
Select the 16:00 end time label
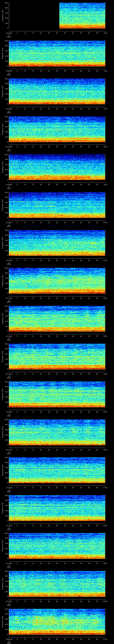click(x=105, y=450)
